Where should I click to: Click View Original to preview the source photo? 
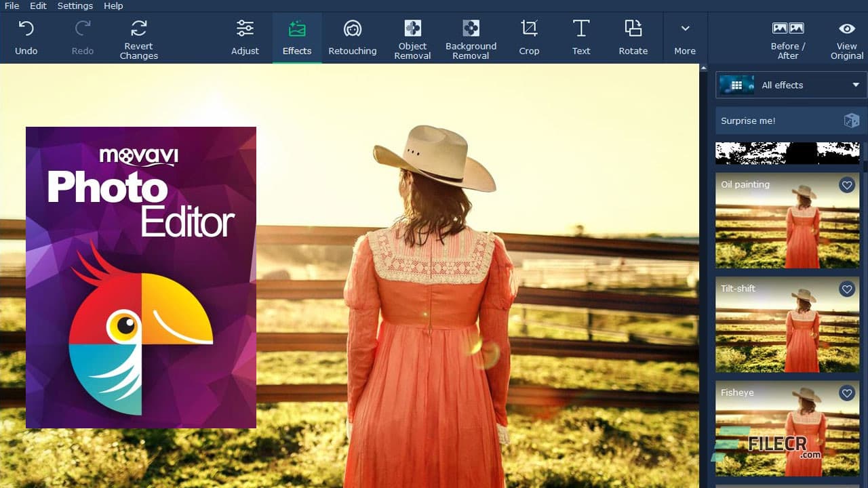(846, 37)
